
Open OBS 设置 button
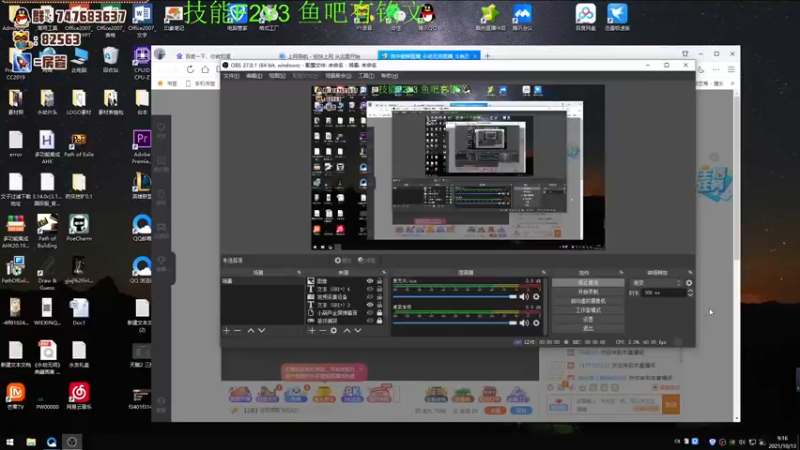click(588, 319)
